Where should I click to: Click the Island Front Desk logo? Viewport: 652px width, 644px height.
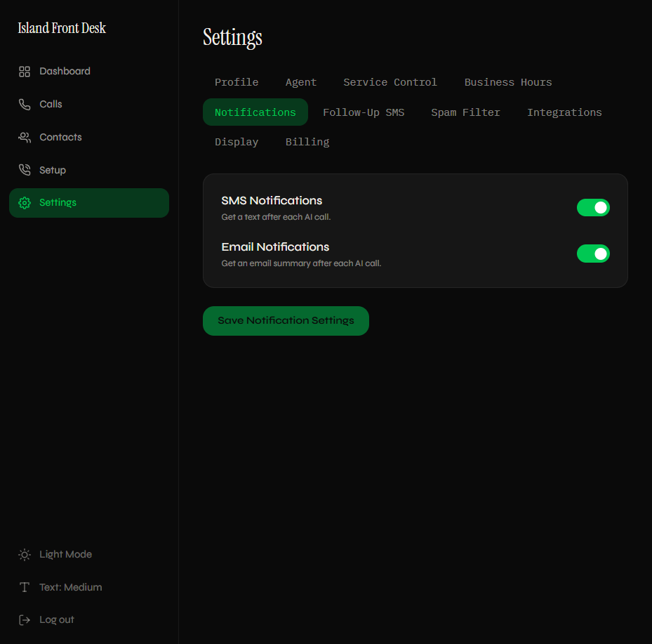[x=61, y=28]
